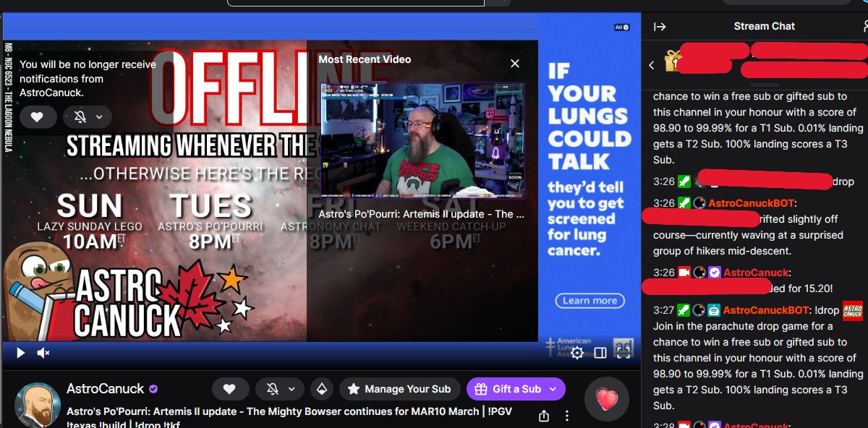Toggle theatre mode
Image resolution: width=868 pixels, height=428 pixels.
(600, 353)
